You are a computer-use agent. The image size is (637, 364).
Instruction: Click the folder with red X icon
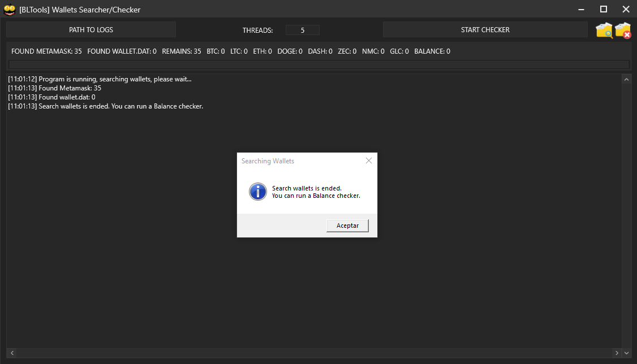point(623,31)
